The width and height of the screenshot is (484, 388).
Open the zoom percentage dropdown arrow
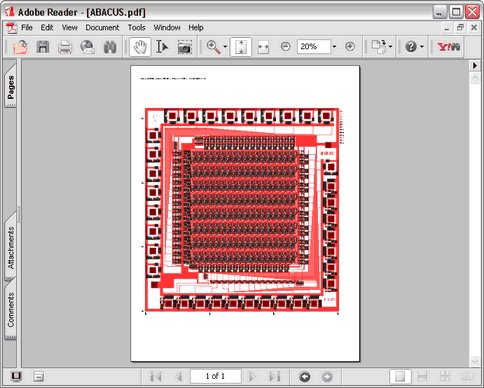(x=334, y=46)
